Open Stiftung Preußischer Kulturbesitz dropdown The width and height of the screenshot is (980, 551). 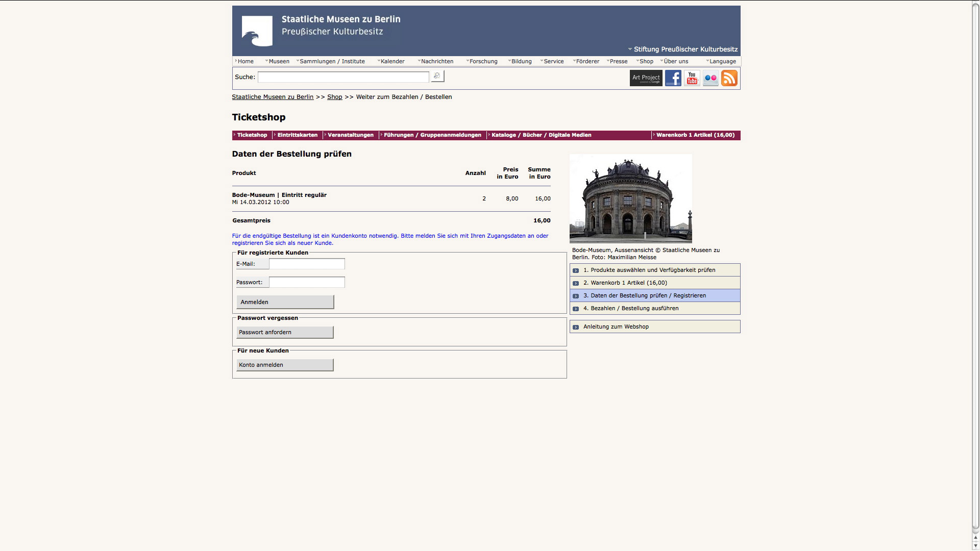click(684, 49)
